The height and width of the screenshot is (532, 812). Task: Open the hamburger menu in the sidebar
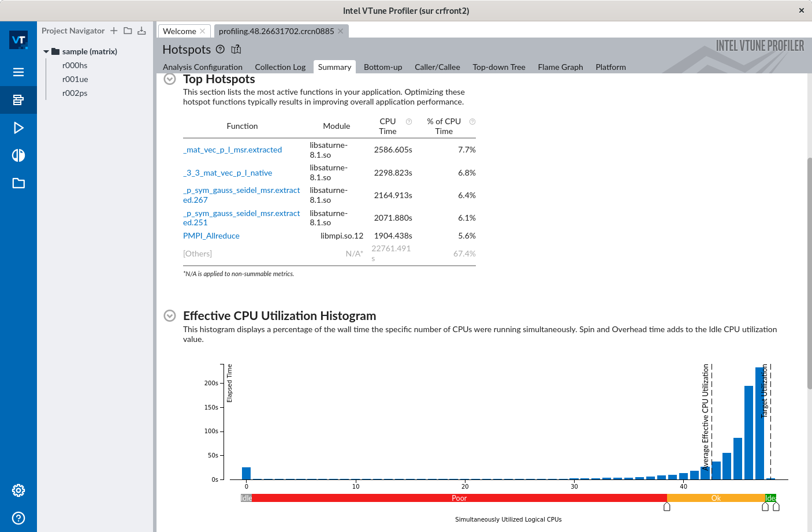point(18,72)
